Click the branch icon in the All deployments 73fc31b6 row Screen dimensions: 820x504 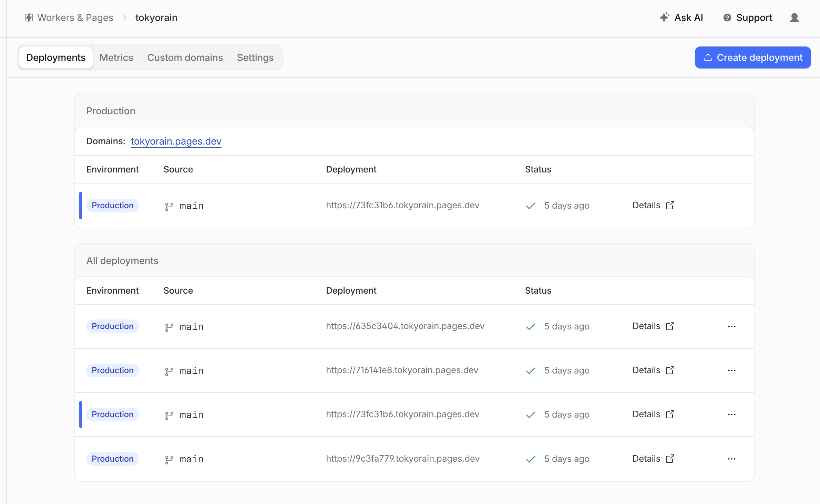coord(169,415)
